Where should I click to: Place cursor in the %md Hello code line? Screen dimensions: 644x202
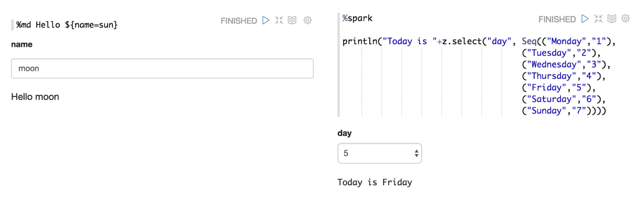coord(67,25)
